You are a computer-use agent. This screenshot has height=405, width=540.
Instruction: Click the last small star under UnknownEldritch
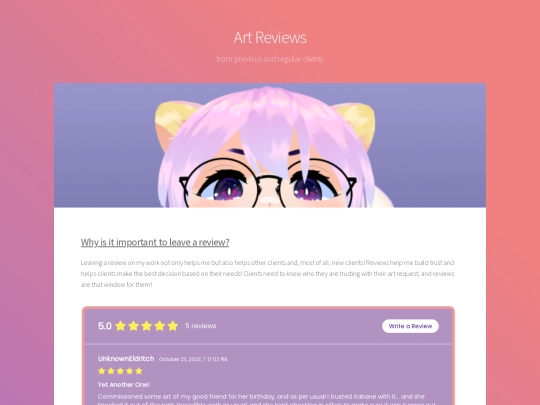139,371
